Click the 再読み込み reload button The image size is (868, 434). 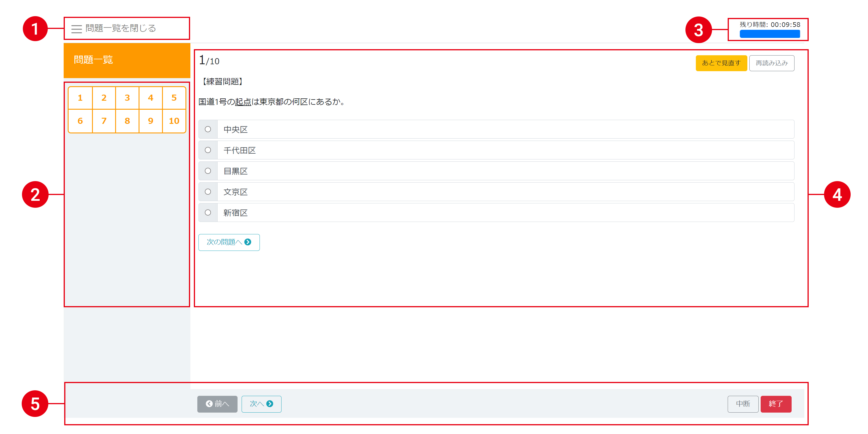click(x=772, y=63)
